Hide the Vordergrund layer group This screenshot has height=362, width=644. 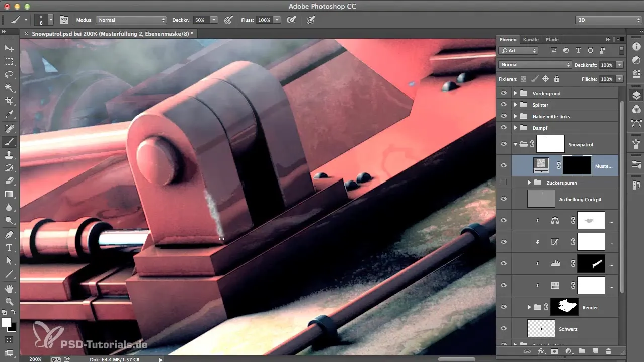click(x=503, y=93)
